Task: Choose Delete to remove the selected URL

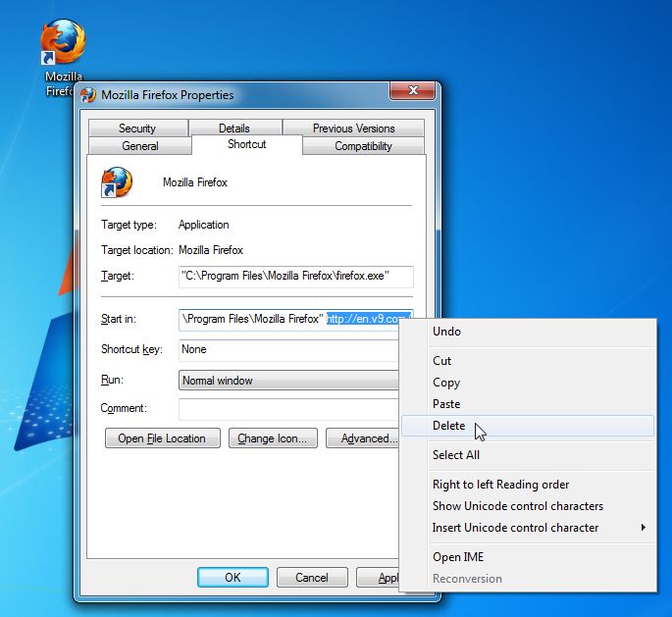Action: coord(528,426)
